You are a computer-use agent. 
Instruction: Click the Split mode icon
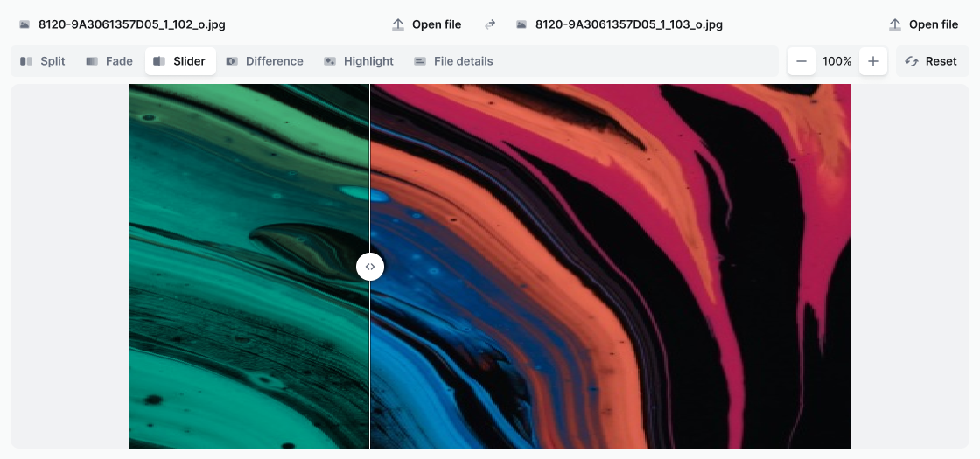[x=26, y=61]
